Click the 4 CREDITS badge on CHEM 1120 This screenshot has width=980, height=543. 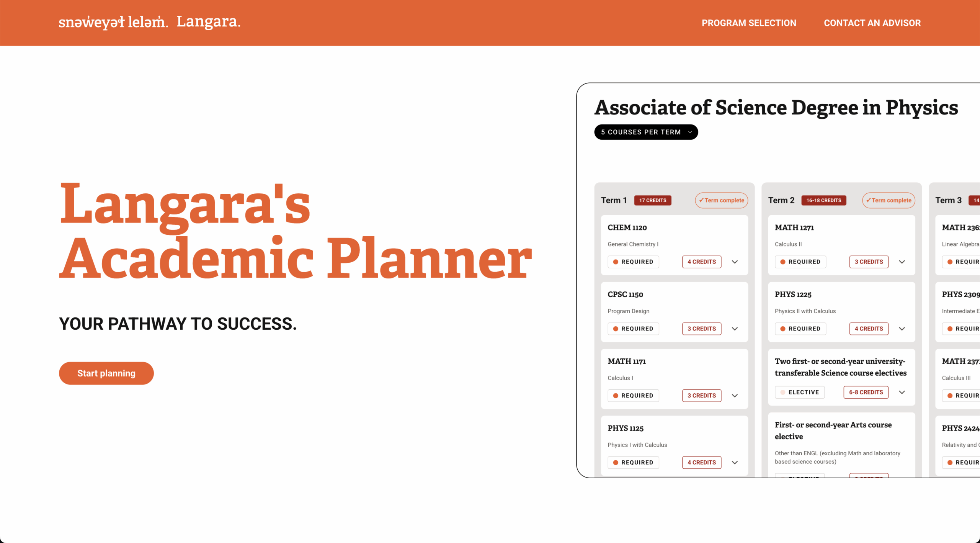[x=702, y=262]
